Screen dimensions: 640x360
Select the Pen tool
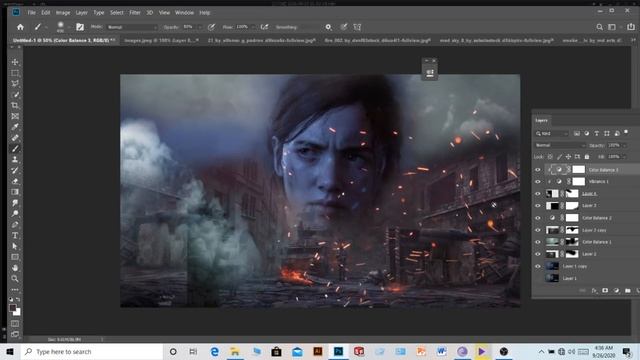click(15, 224)
